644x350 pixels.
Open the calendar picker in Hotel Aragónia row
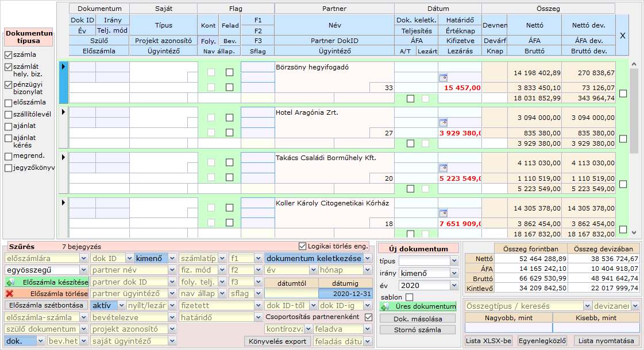[x=443, y=123]
